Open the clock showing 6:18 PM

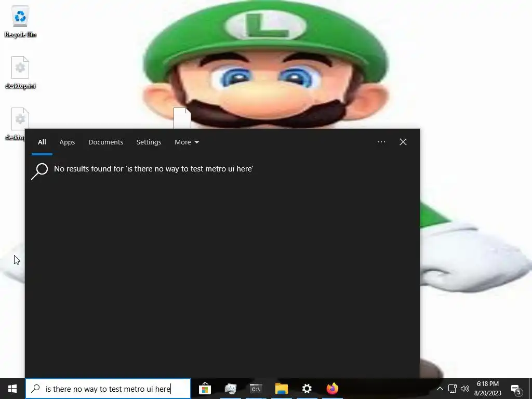(x=487, y=389)
